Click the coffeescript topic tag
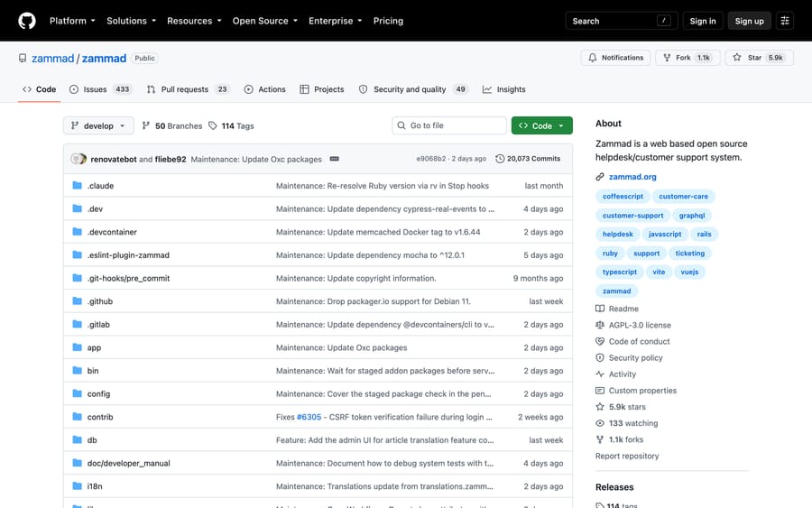This screenshot has height=508, width=812. pos(623,197)
